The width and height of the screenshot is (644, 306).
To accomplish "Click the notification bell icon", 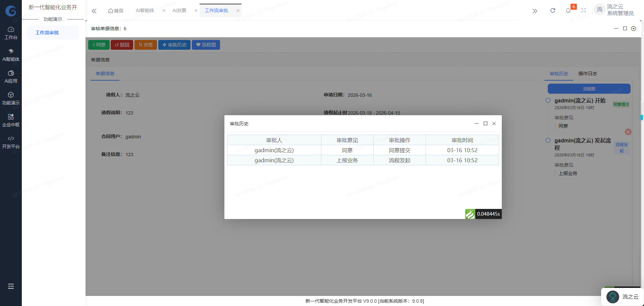I will pyautogui.click(x=568, y=11).
